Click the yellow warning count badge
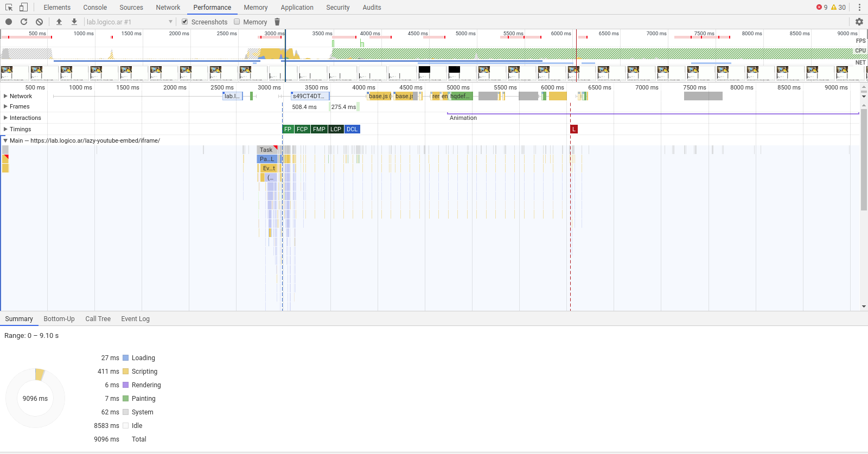This screenshot has height=454, width=868. click(839, 8)
